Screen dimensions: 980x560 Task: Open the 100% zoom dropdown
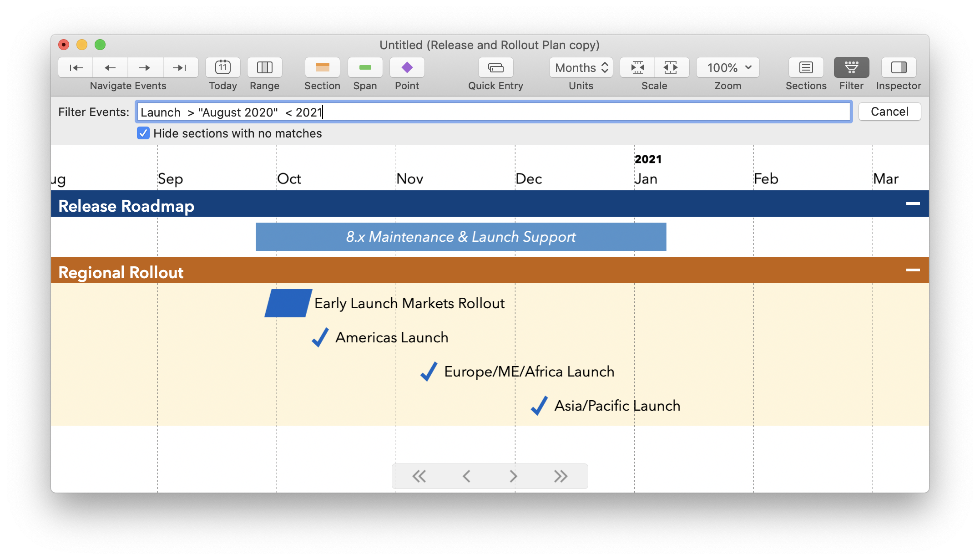coord(727,67)
